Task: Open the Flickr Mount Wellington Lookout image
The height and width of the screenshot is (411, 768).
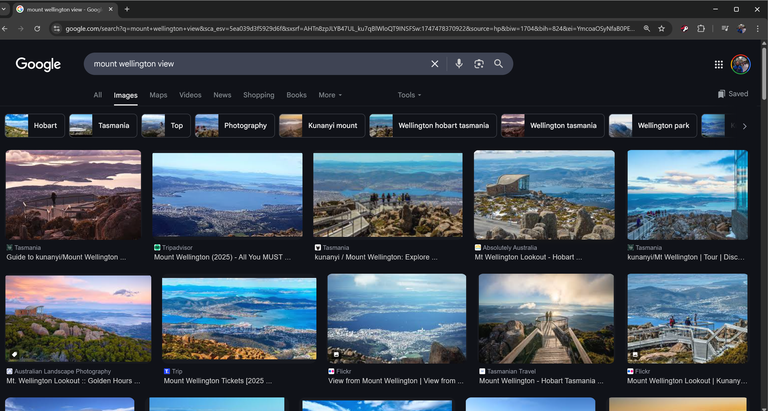Action: point(688,318)
